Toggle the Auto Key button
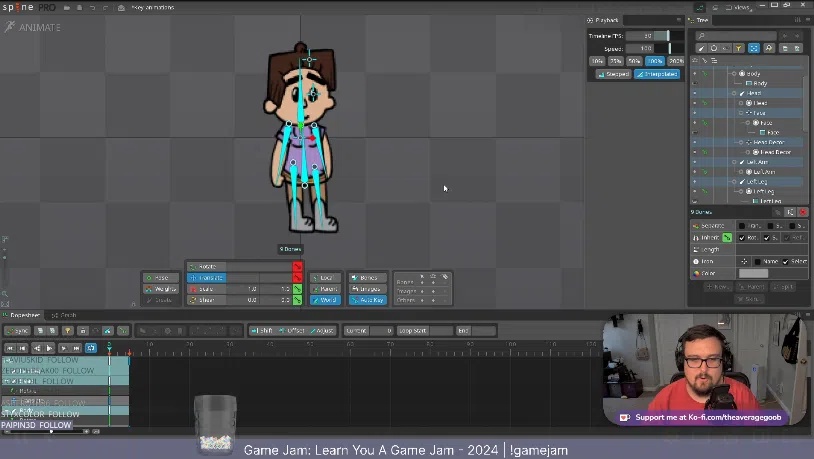Screen dimensions: 814x459 (x=370, y=300)
